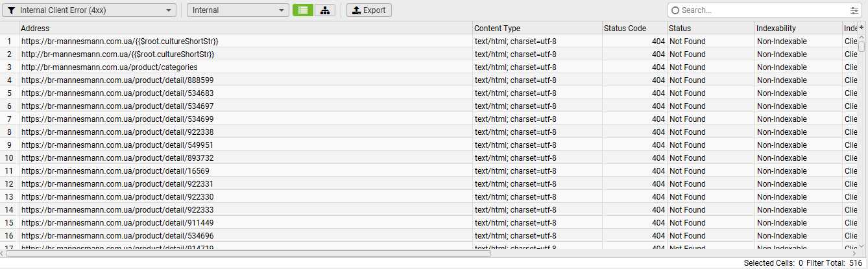Click the Export upload icon
This screenshot has height=269, width=868.
356,10
